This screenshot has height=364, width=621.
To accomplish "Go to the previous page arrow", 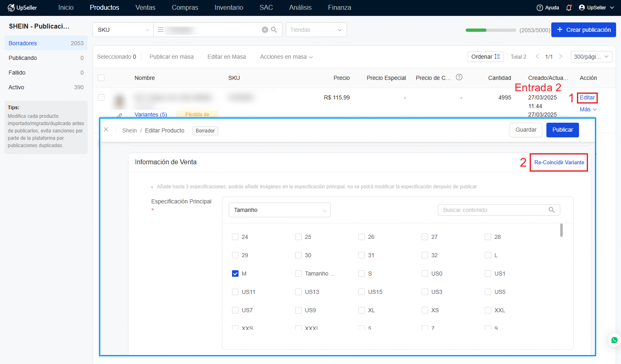I will tap(537, 57).
